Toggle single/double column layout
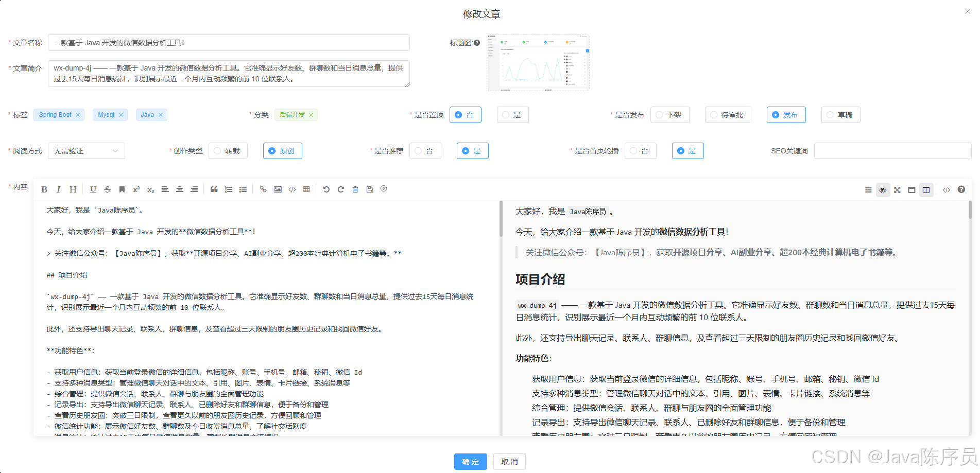This screenshot has height=473, width=980. [x=926, y=190]
